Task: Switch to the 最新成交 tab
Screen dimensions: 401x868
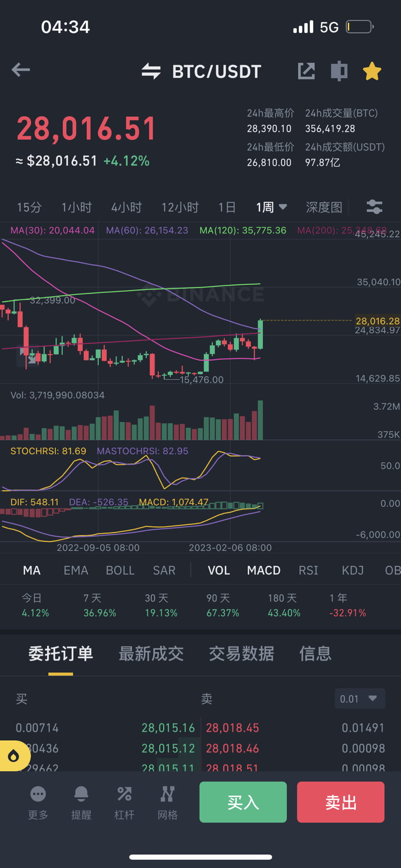Action: pyautogui.click(x=151, y=653)
